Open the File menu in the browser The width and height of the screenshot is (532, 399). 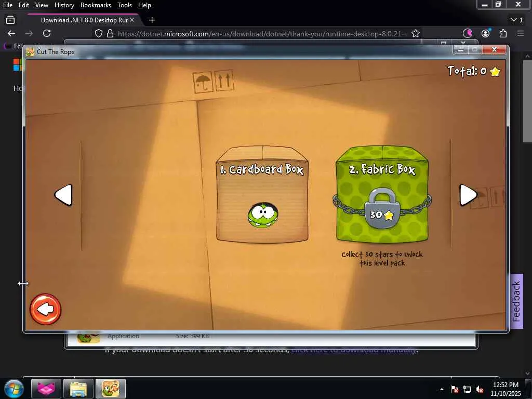[x=8, y=5]
